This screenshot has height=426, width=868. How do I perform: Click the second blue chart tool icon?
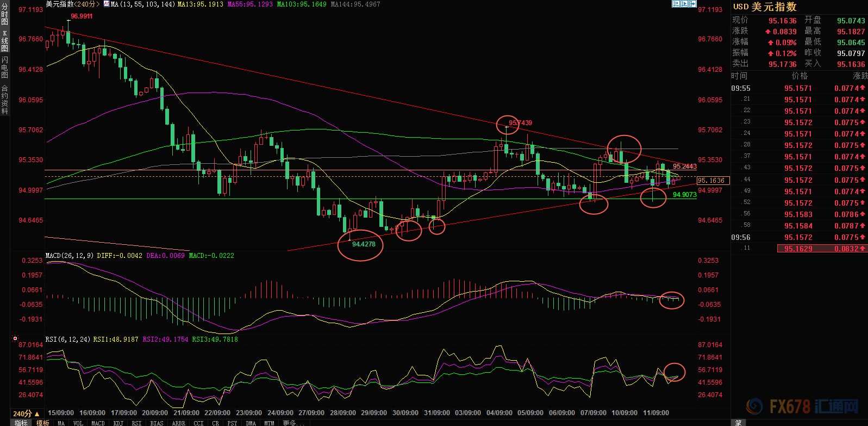click(684, 4)
